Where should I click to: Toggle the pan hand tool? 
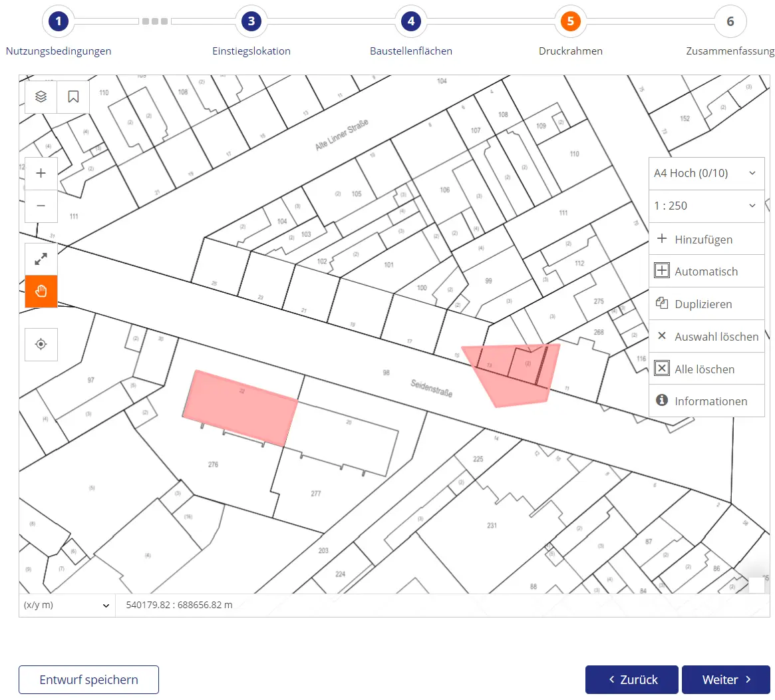coord(41,291)
